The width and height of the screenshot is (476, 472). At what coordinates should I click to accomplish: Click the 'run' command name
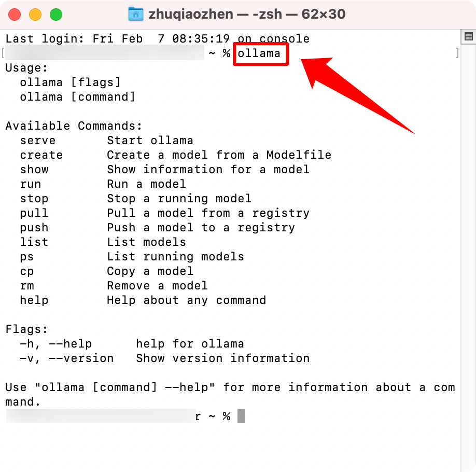coord(31,184)
